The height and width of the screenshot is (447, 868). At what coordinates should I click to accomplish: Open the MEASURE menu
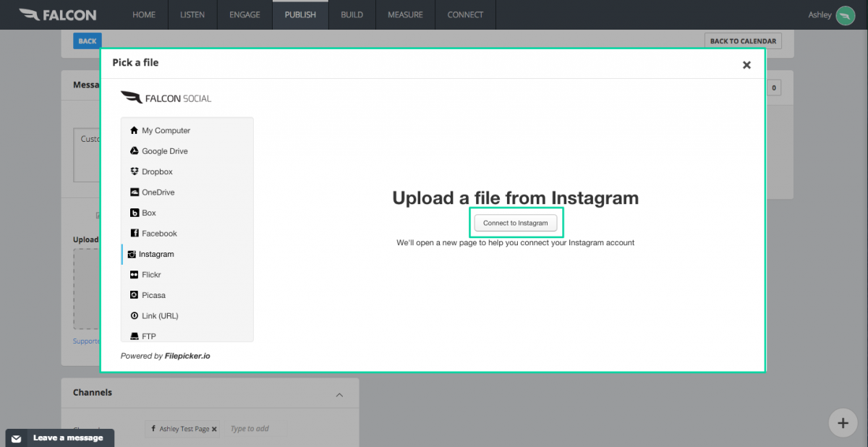[405, 14]
